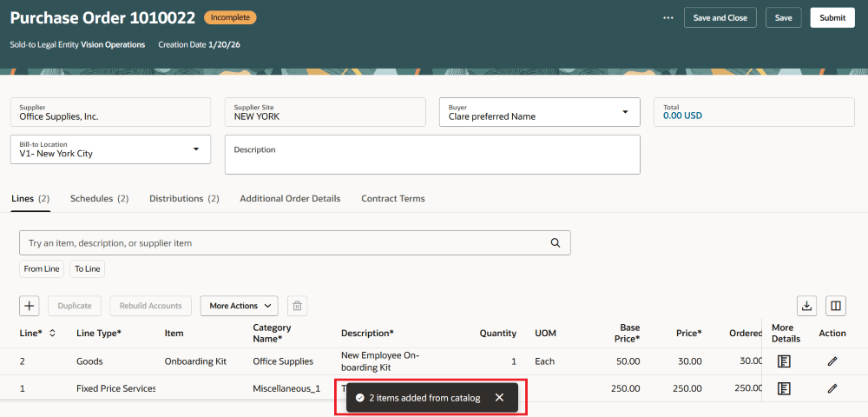Open the More Actions dropdown
This screenshot has width=868, height=417.
coord(240,306)
